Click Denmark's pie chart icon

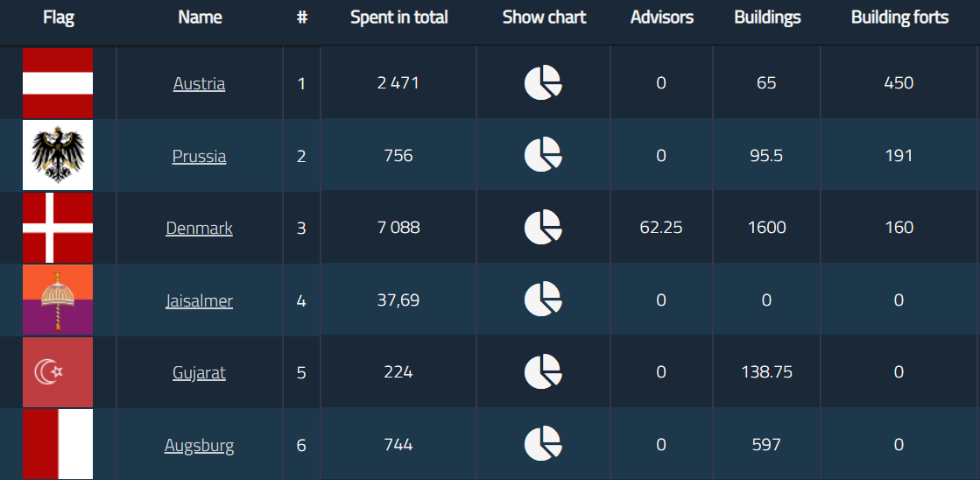543,228
